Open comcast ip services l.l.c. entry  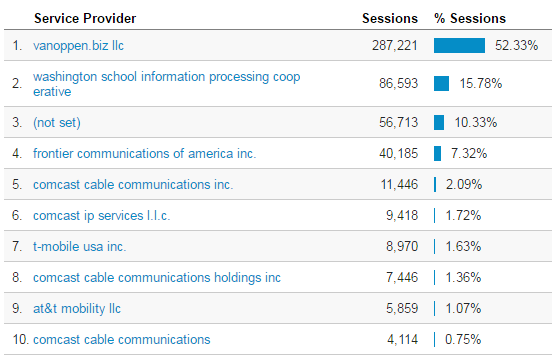pyautogui.click(x=101, y=215)
